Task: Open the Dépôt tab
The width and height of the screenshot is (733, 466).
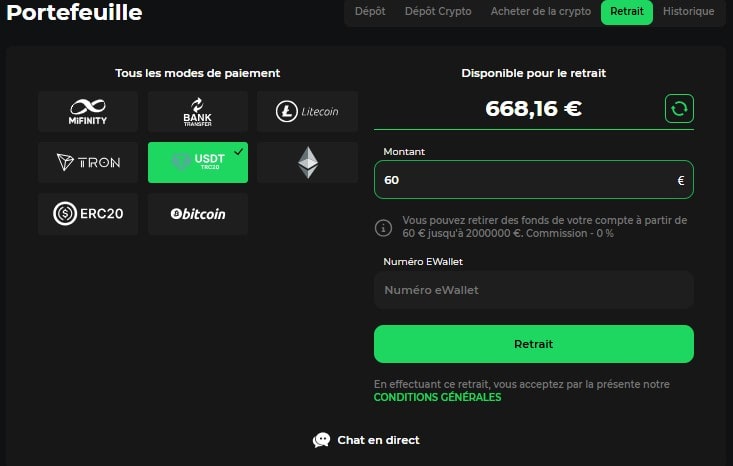Action: 370,12
